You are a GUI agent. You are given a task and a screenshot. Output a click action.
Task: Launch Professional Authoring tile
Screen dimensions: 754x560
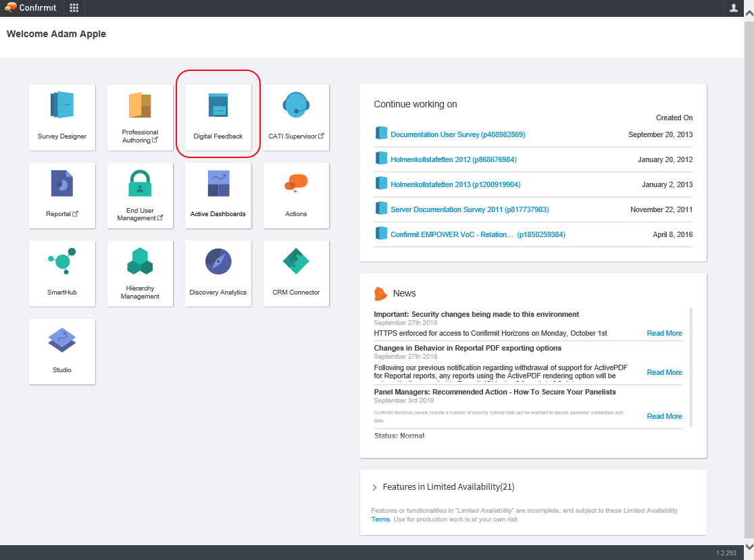pos(140,118)
